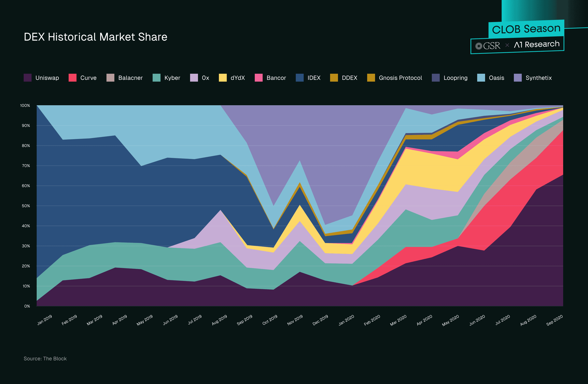Viewport: 588px width, 384px height.
Task: Click the Synthetix legend label
Action: click(539, 78)
